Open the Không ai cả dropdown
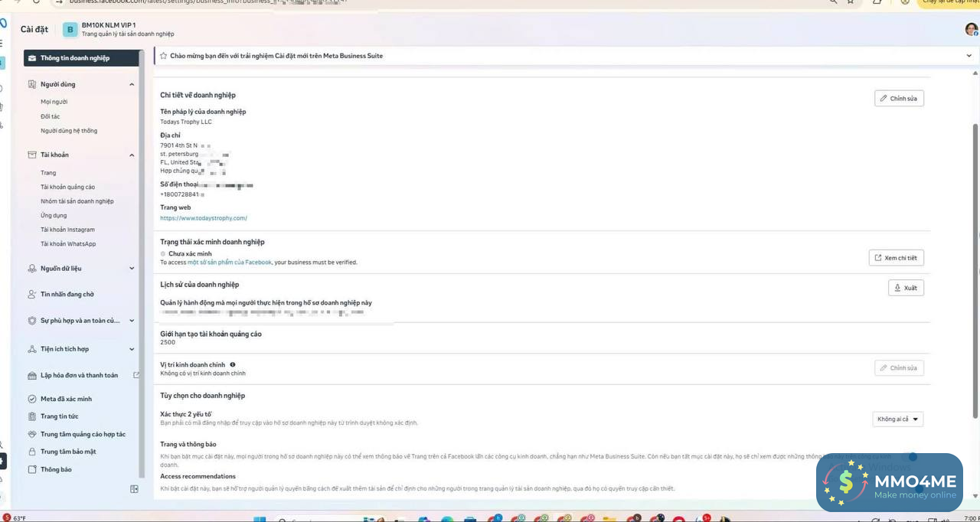This screenshot has height=522, width=980. [x=898, y=419]
